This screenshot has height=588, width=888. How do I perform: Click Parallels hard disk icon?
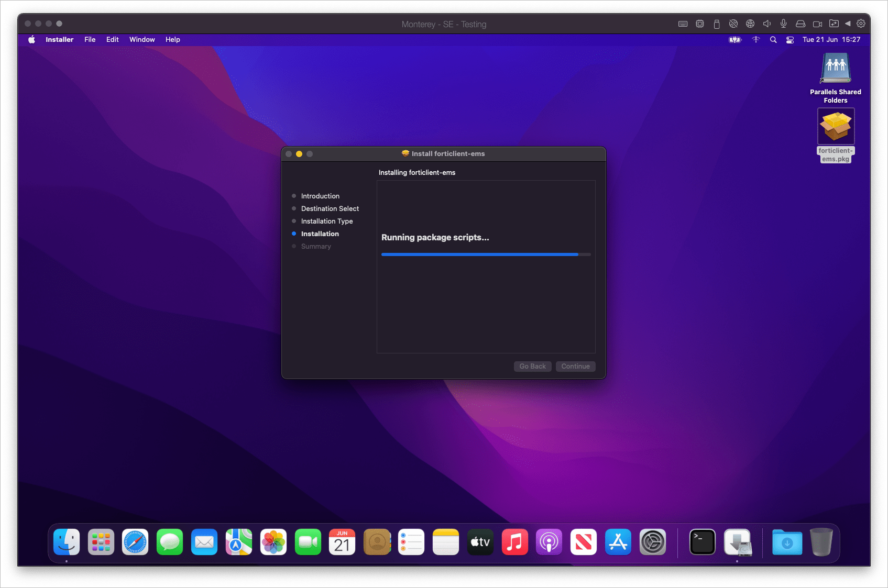pos(801,24)
